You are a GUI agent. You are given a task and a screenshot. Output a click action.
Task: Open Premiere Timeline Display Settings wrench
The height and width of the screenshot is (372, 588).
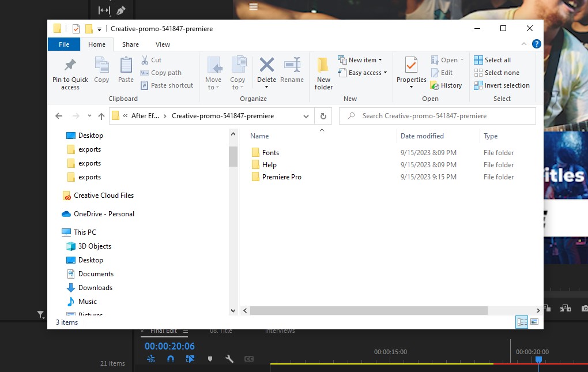229,359
